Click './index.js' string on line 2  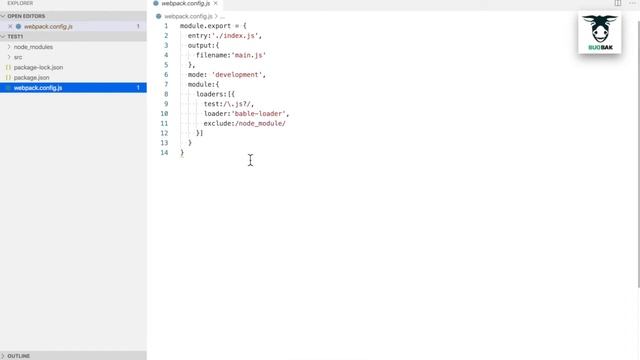(x=235, y=36)
